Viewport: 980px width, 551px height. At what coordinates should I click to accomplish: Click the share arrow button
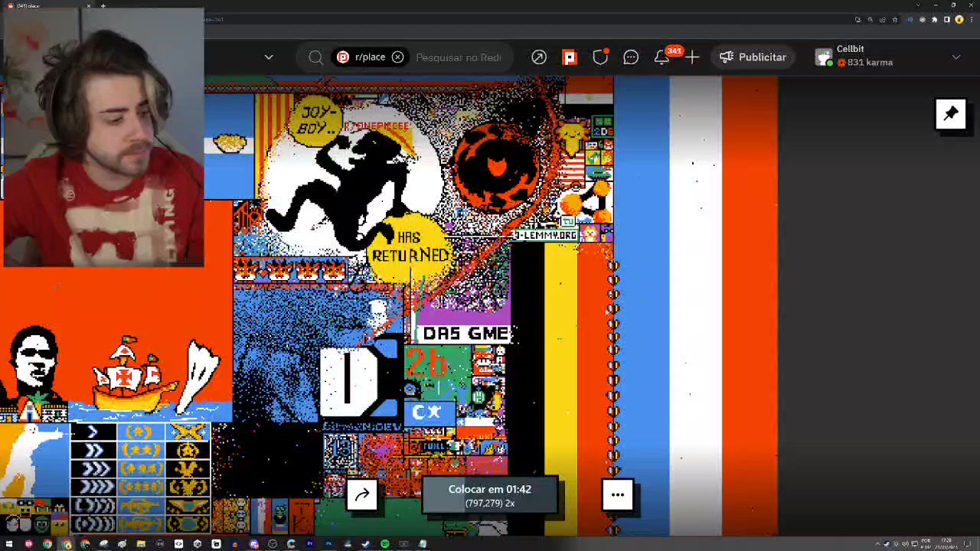[362, 494]
